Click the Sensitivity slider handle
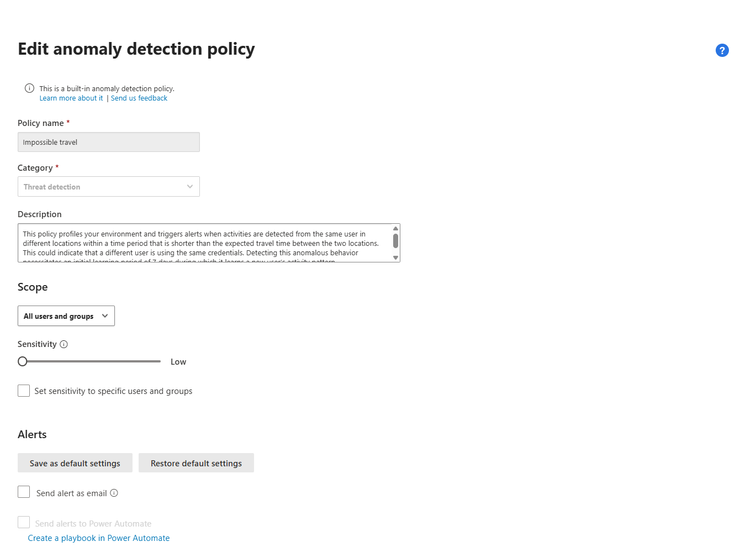The image size is (756, 547). click(23, 361)
